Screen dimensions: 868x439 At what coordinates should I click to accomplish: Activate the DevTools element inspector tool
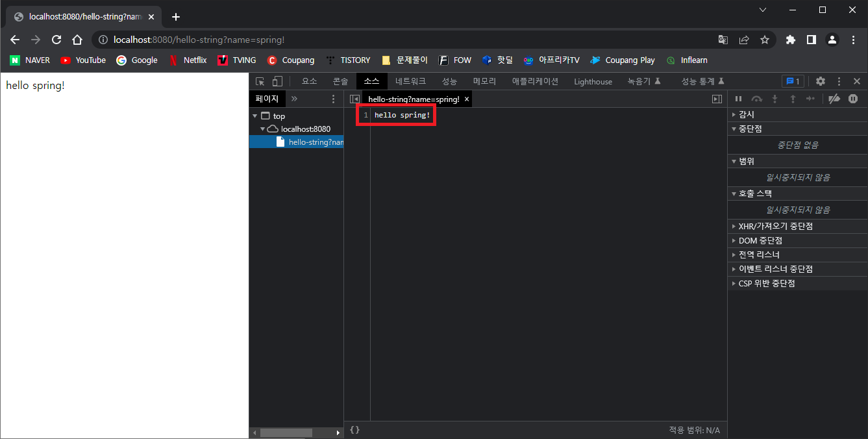point(260,81)
